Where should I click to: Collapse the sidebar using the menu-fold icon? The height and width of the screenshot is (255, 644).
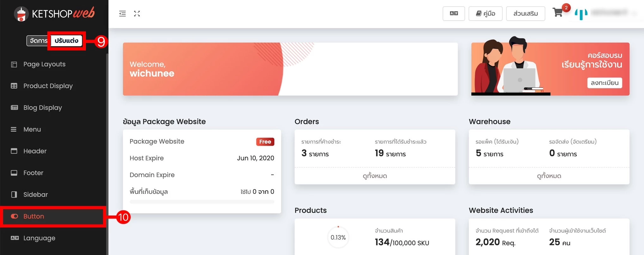point(122,14)
